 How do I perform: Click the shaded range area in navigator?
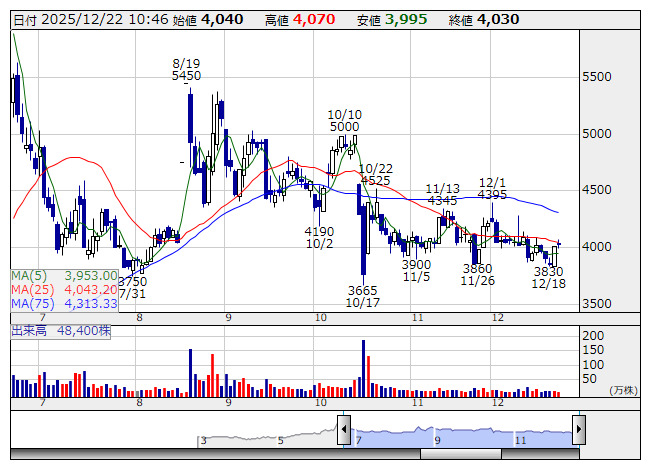point(461,437)
